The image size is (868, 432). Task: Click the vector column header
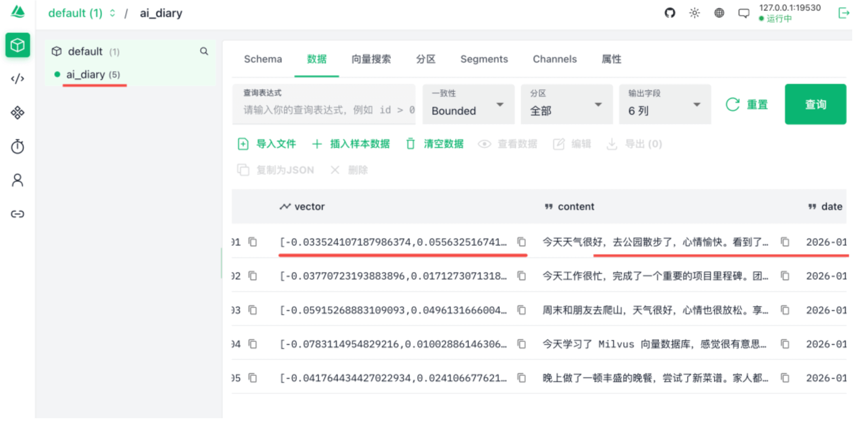point(302,207)
